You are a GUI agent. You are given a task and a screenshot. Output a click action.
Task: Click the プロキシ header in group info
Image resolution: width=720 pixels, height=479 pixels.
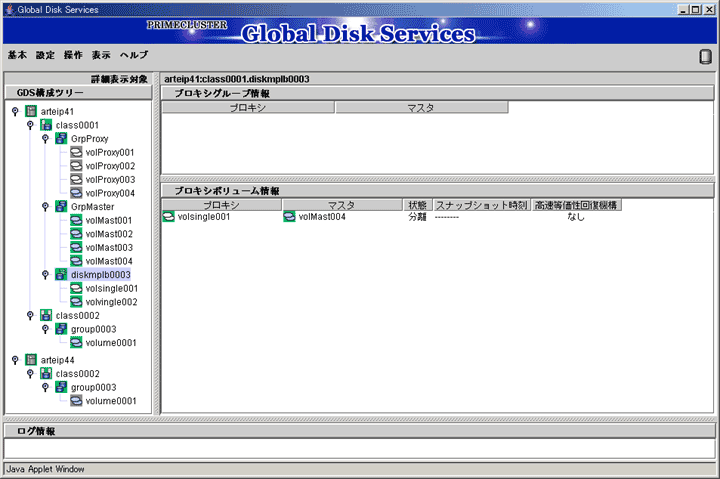(248, 107)
